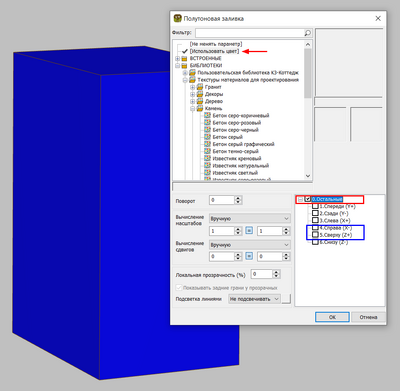Click the Камень folder icon
This screenshot has height=391, width=400.
point(200,109)
